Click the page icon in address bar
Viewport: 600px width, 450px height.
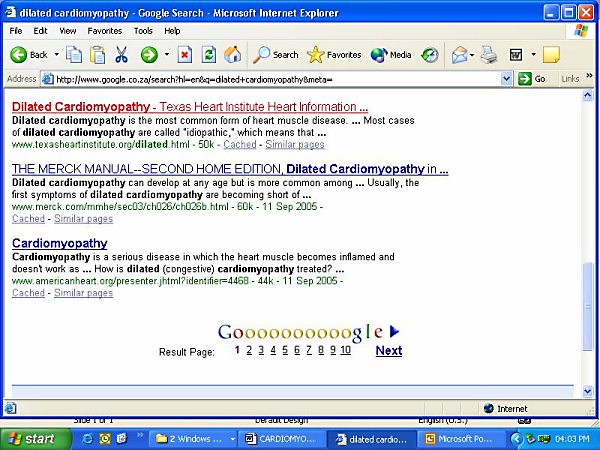tap(48, 79)
